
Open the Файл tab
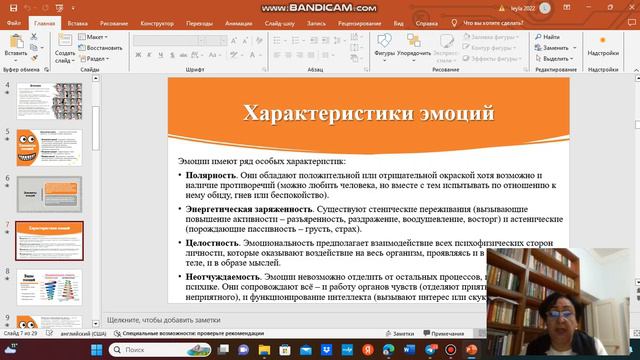14,23
